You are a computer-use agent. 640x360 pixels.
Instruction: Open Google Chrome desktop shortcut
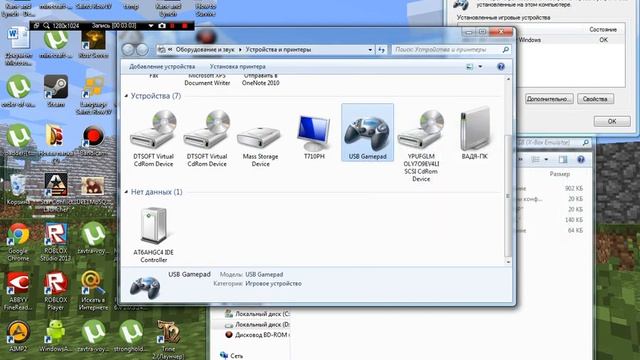pos(18,242)
